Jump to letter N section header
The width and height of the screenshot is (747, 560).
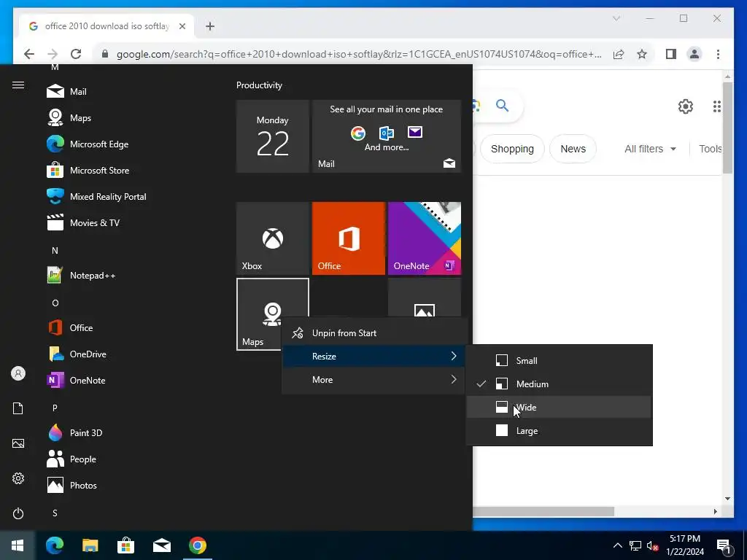tap(55, 251)
